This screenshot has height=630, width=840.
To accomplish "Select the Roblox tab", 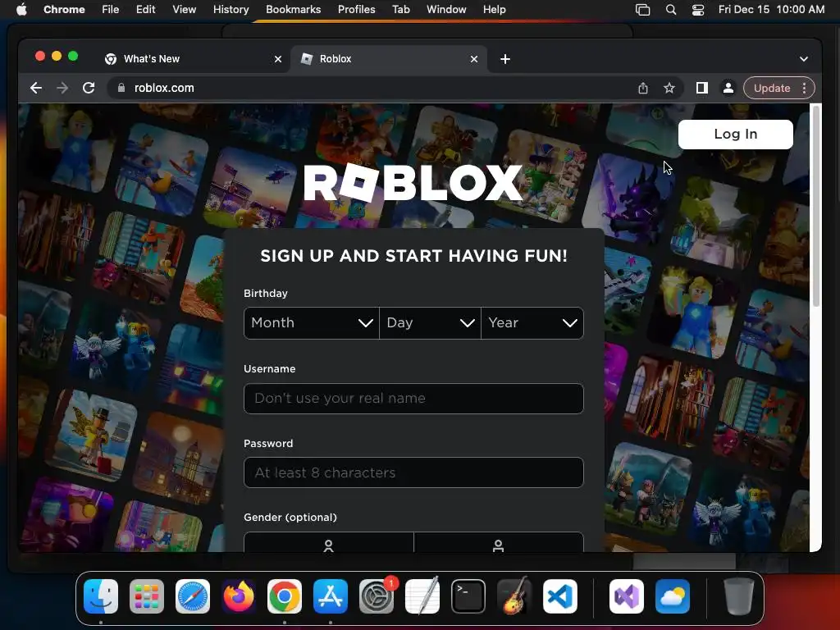I will tap(388, 59).
